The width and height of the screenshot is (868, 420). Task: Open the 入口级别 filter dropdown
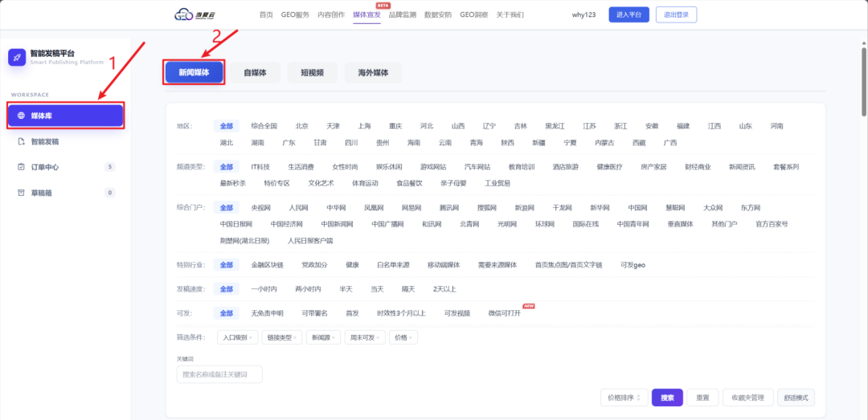coord(237,337)
